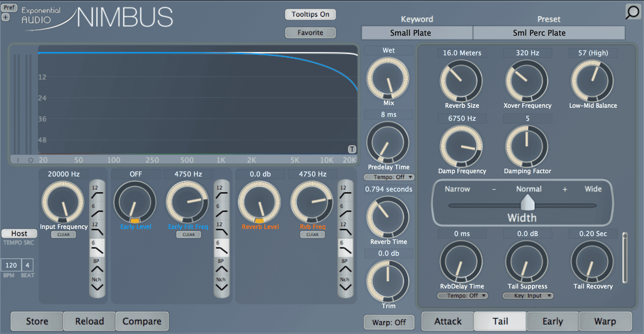
Task: Click the Trim knob
Action: point(388,281)
